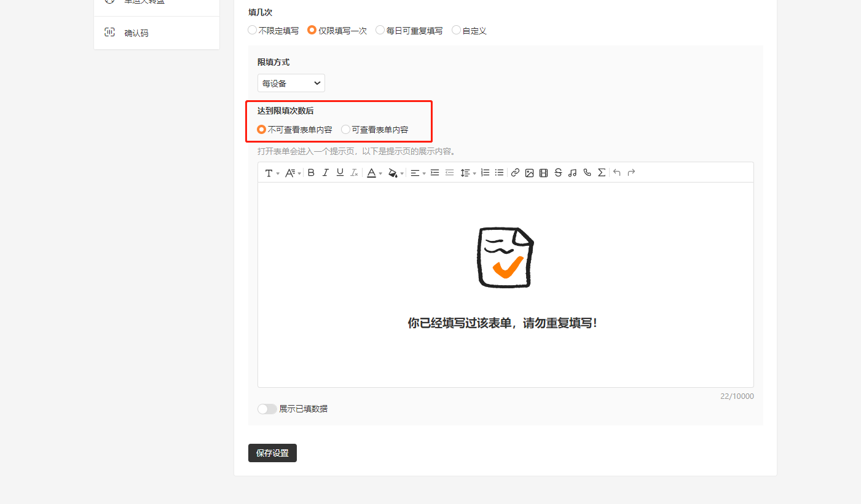Insert a video
This screenshot has height=504, width=861.
pyautogui.click(x=543, y=173)
